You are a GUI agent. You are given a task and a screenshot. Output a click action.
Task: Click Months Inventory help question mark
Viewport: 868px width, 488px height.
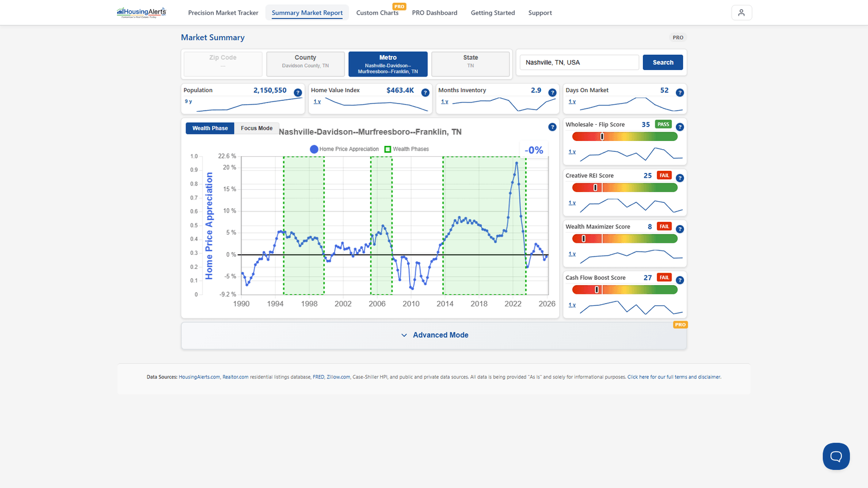552,93
